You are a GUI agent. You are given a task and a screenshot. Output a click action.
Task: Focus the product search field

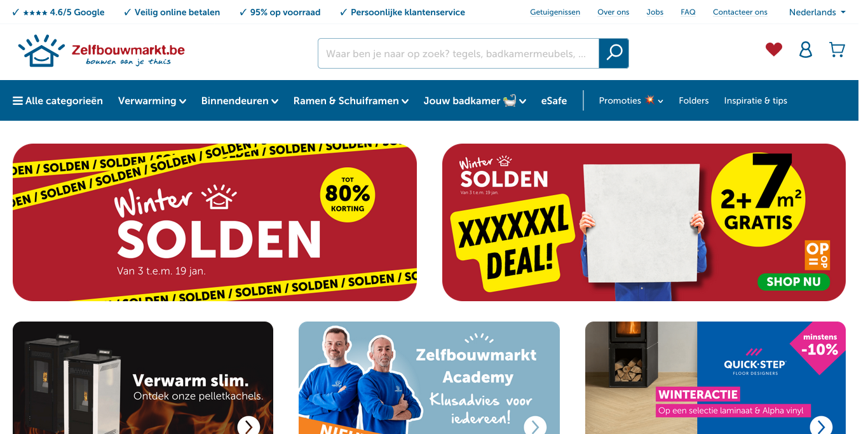click(458, 53)
